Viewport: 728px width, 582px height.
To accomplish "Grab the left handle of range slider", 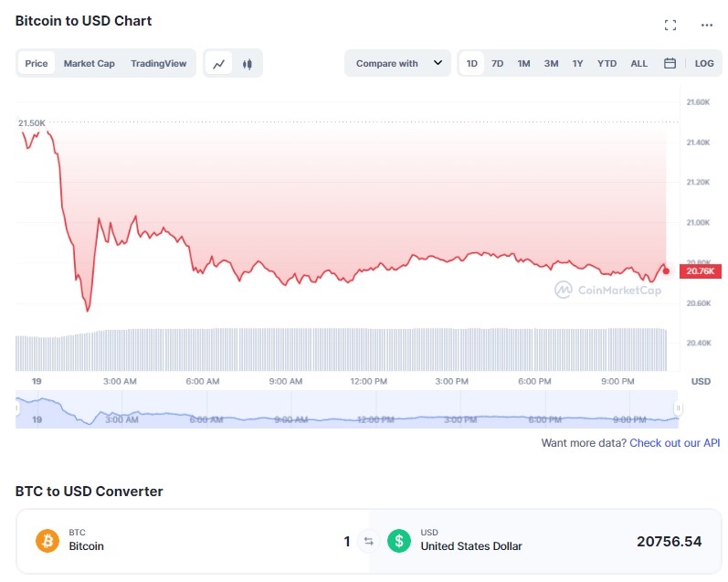I will (16, 408).
